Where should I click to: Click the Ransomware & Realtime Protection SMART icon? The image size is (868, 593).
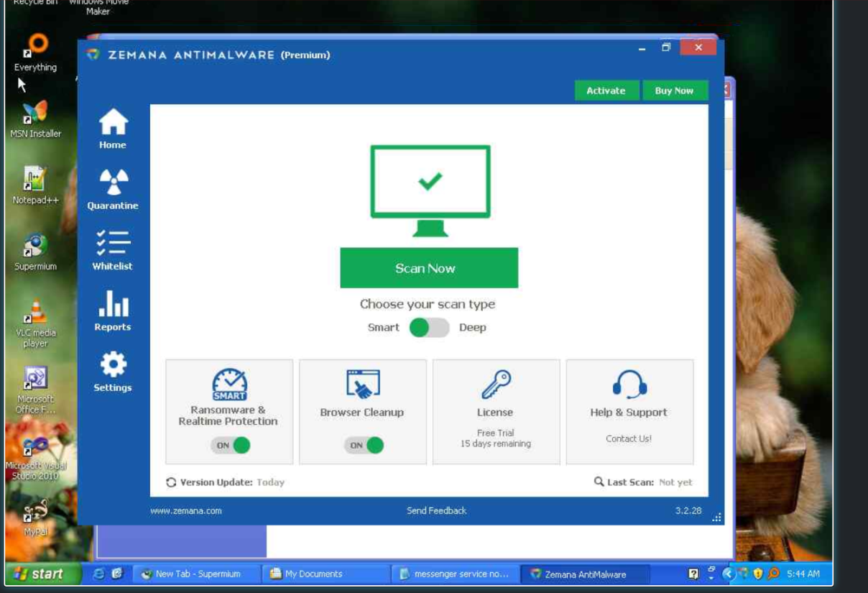(x=229, y=385)
